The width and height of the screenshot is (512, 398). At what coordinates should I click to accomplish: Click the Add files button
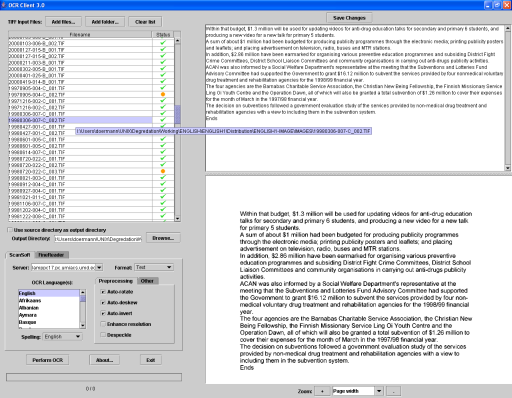pos(63,22)
